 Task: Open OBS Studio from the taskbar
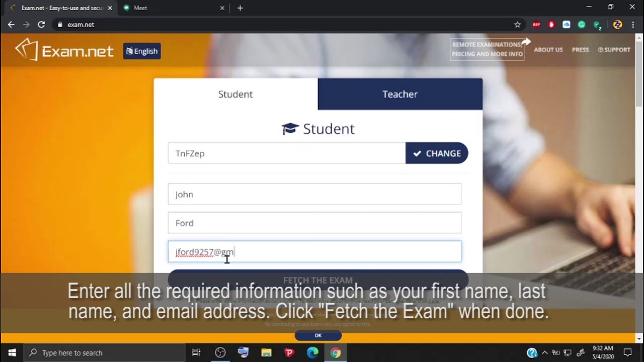(220, 352)
